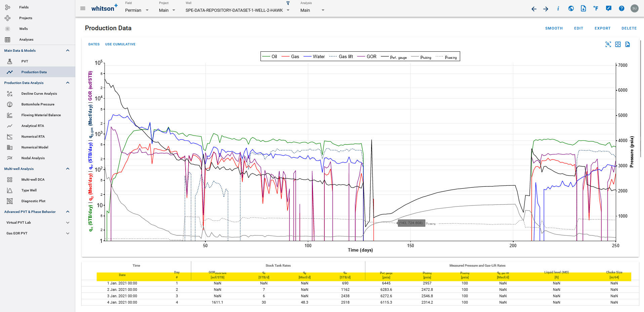Open Type Well
Viewport: 644px width, 312px height.
37,190
